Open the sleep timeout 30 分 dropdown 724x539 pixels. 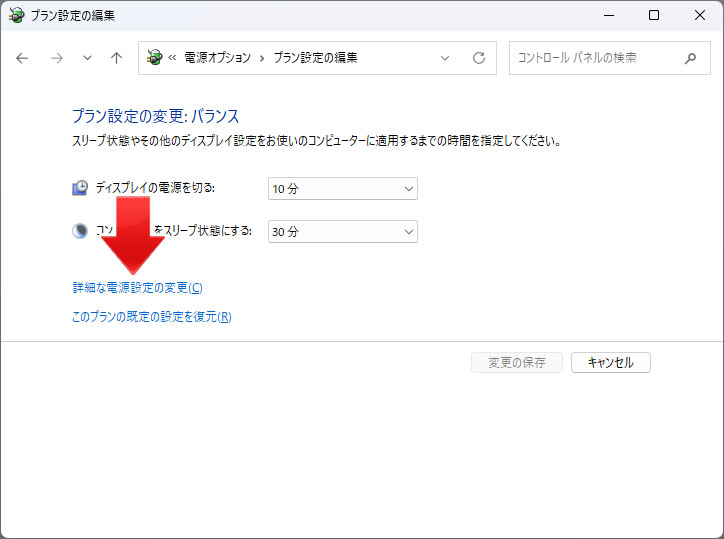(342, 231)
